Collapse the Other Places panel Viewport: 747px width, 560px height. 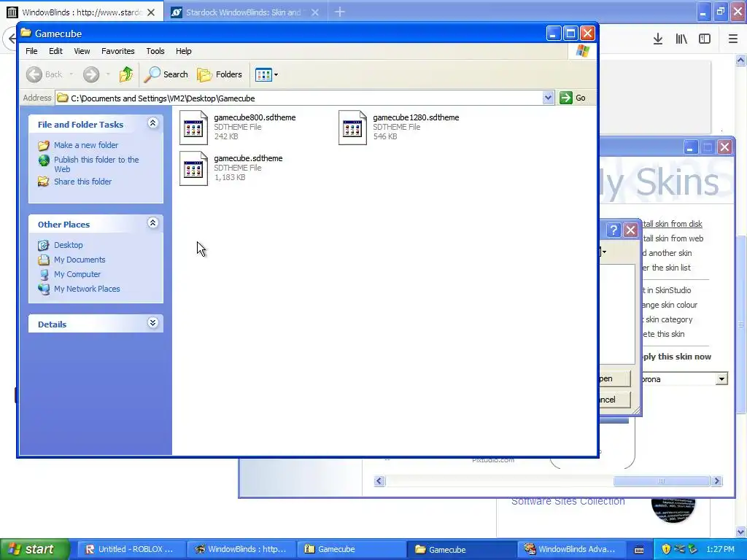click(153, 223)
